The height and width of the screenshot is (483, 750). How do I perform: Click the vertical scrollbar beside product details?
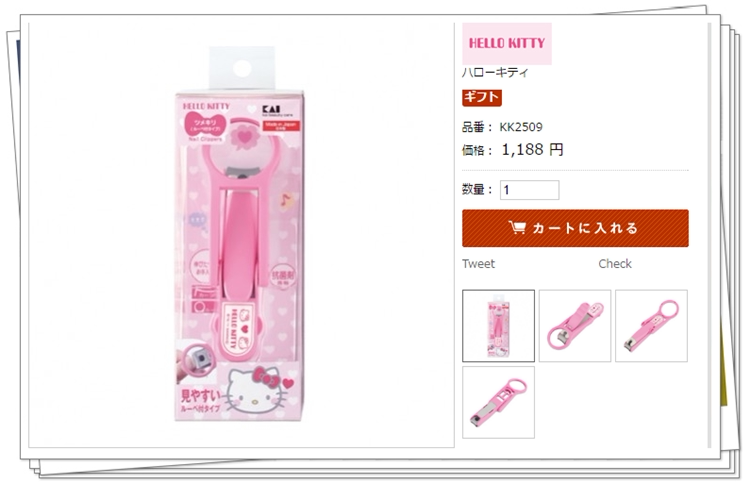709,235
